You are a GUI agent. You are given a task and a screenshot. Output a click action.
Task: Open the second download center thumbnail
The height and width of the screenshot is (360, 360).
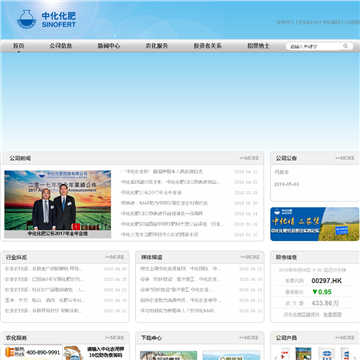pyautogui.click(x=231, y=355)
